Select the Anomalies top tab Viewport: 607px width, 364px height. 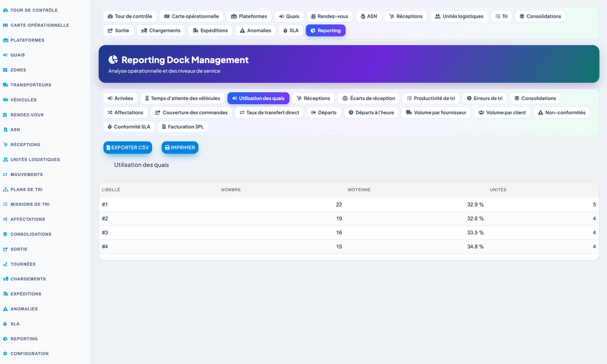255,30
